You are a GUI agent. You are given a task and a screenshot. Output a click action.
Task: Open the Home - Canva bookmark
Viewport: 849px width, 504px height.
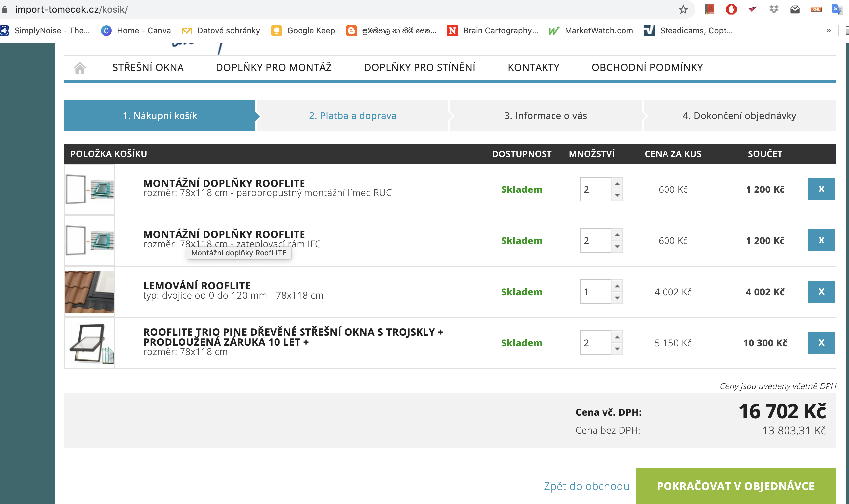[x=136, y=31]
